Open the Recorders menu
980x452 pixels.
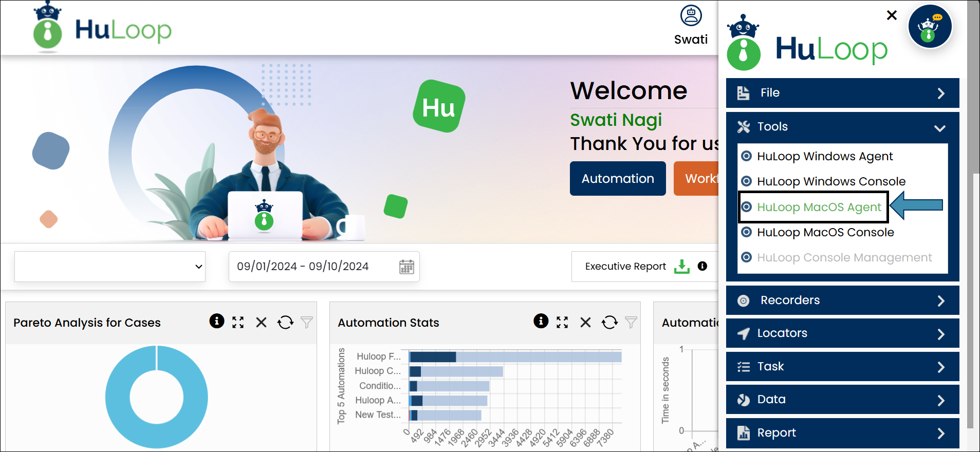842,300
